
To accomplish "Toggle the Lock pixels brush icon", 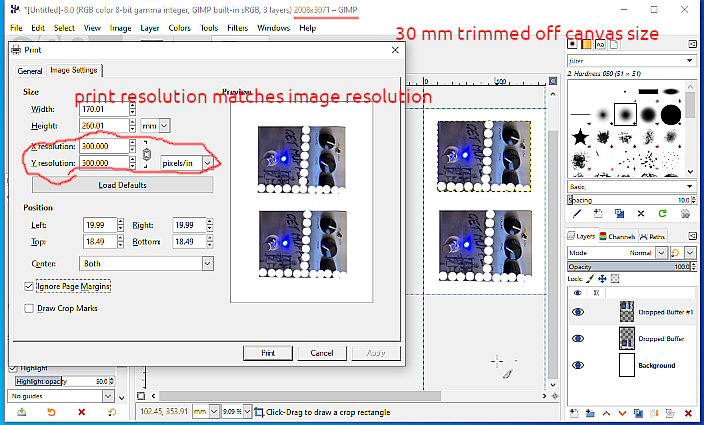I will tap(590, 279).
